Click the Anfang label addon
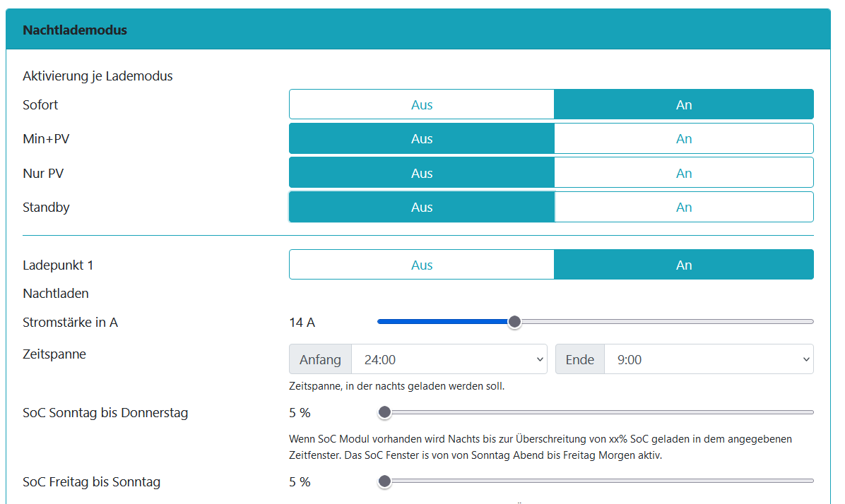Image resolution: width=845 pixels, height=504 pixels. pyautogui.click(x=320, y=359)
